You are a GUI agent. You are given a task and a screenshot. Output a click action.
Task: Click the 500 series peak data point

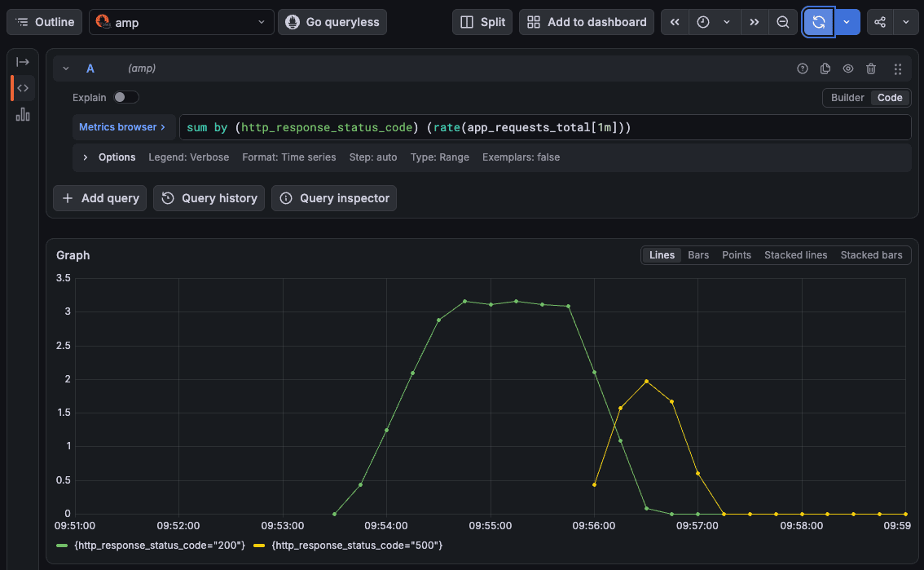(x=646, y=382)
